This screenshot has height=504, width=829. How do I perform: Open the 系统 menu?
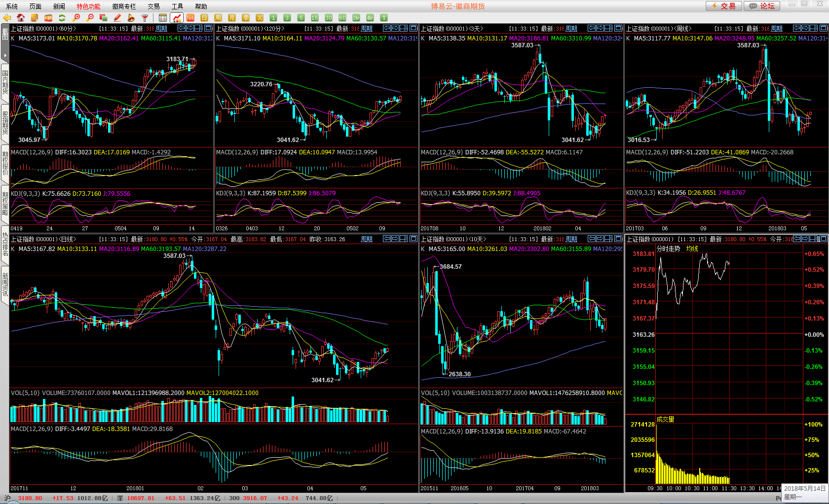12,6
